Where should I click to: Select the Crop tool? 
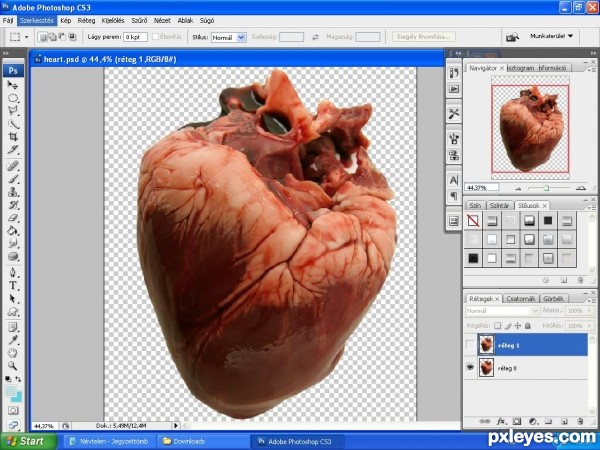point(13,137)
